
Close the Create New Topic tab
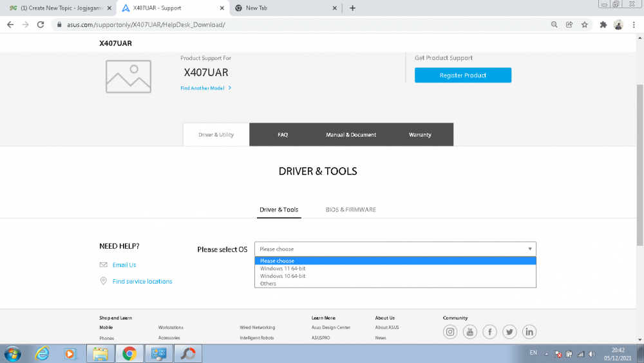(x=109, y=8)
